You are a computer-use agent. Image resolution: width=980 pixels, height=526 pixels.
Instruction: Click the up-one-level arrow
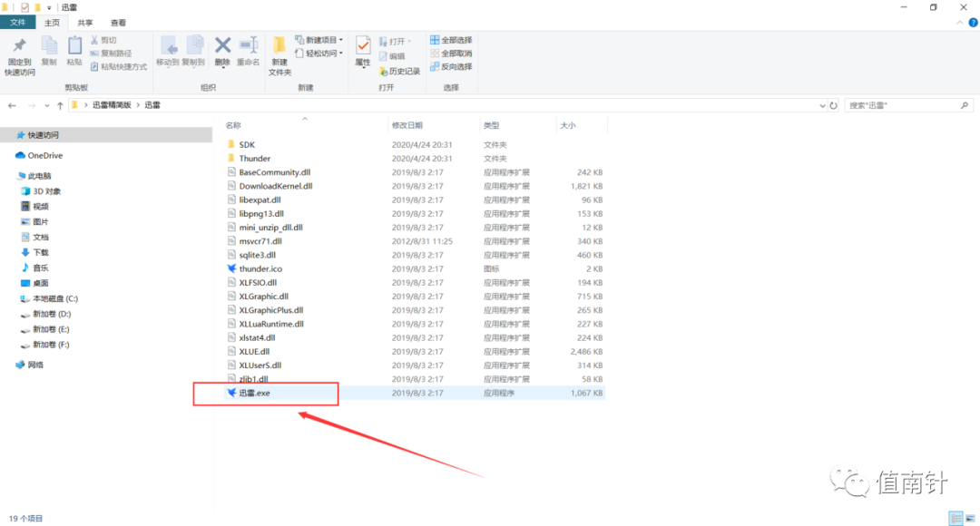click(60, 105)
